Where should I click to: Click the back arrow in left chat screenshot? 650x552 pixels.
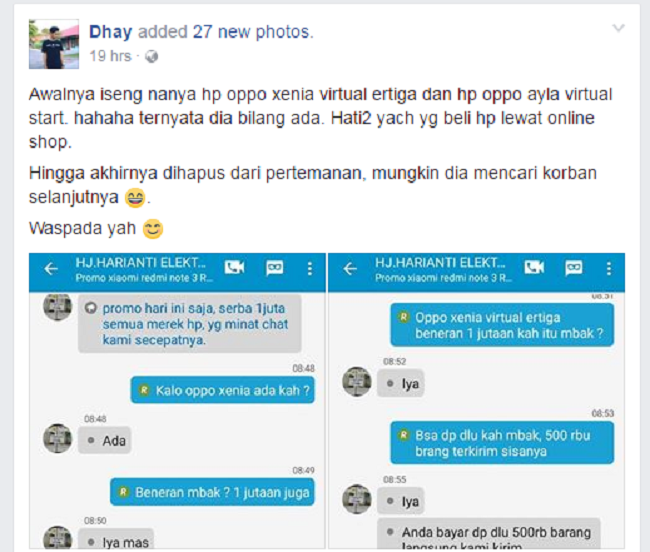coord(51,269)
